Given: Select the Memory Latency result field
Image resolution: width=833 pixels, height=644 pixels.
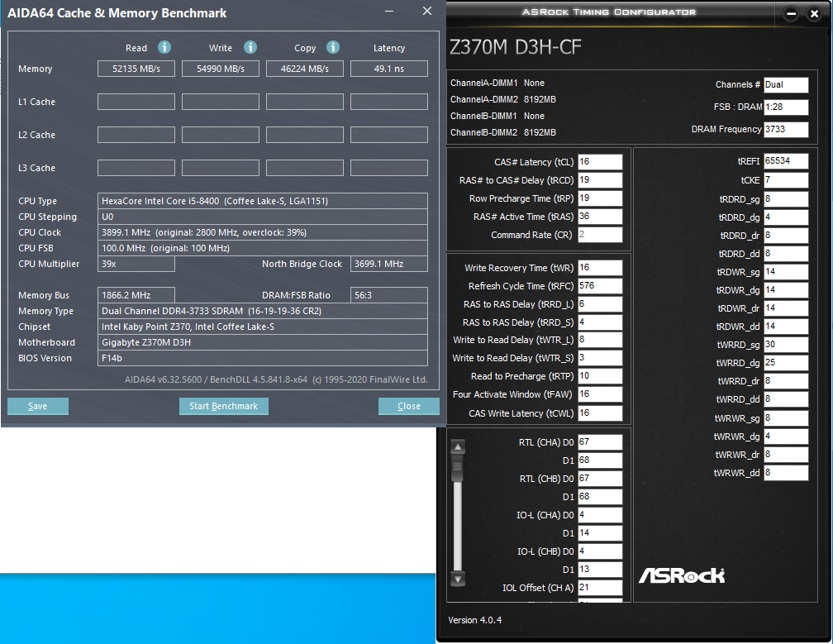Looking at the screenshot, I should coord(389,69).
